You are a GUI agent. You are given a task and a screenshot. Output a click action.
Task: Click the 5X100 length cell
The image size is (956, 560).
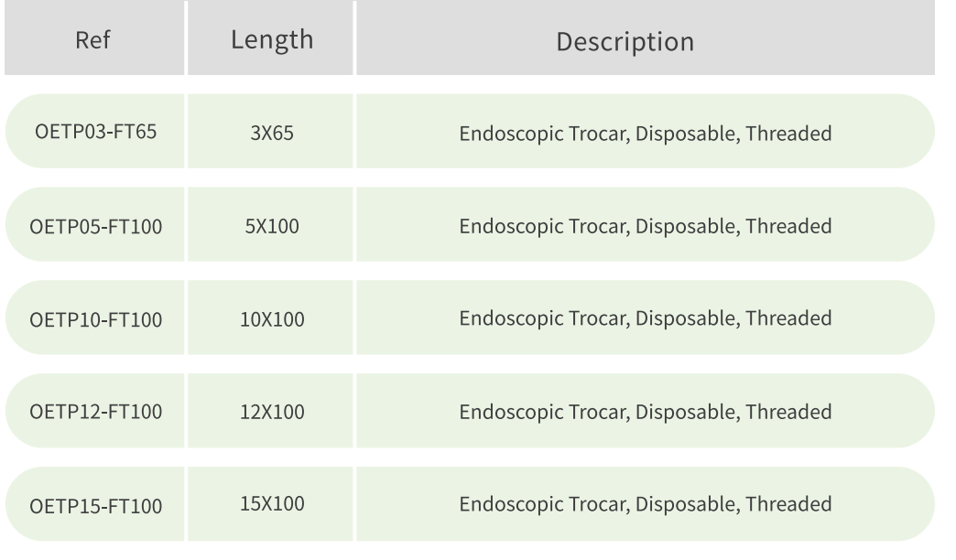click(x=271, y=226)
